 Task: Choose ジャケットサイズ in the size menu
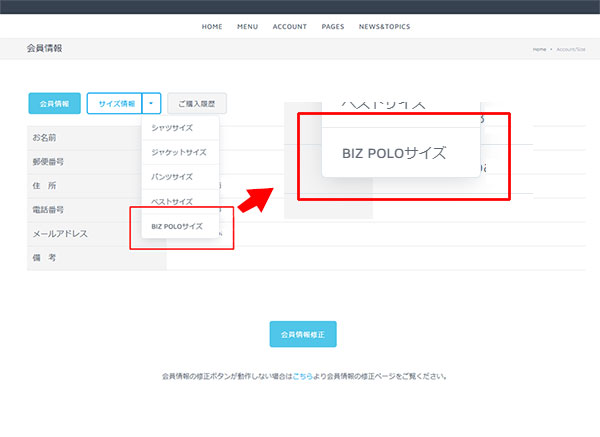pos(178,152)
